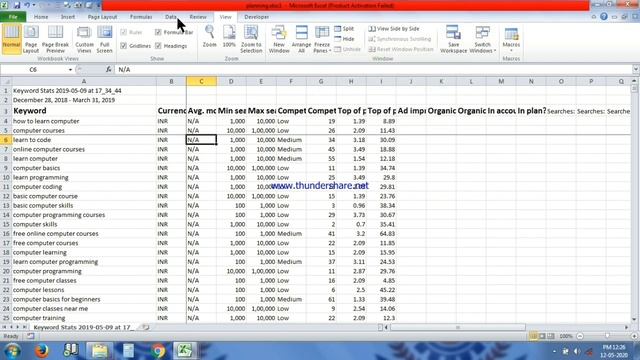Viewport: 640px width, 360px height.
Task: Select cell 'computer courses'
Action: [x=84, y=130]
